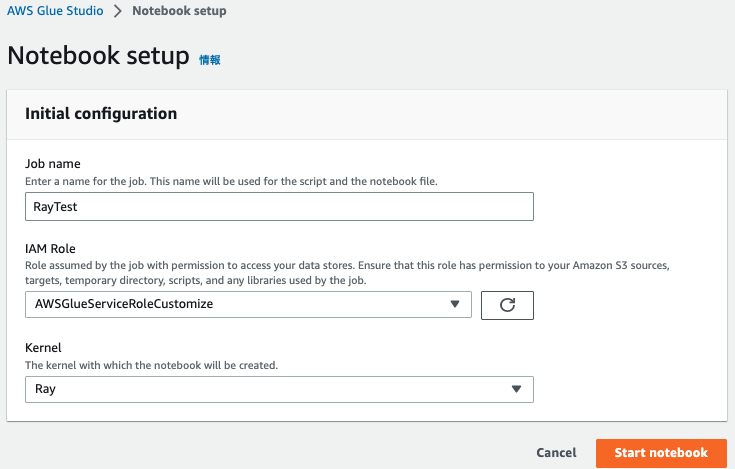The image size is (735, 469).
Task: Click the RayTest job name field
Action: pos(279,206)
